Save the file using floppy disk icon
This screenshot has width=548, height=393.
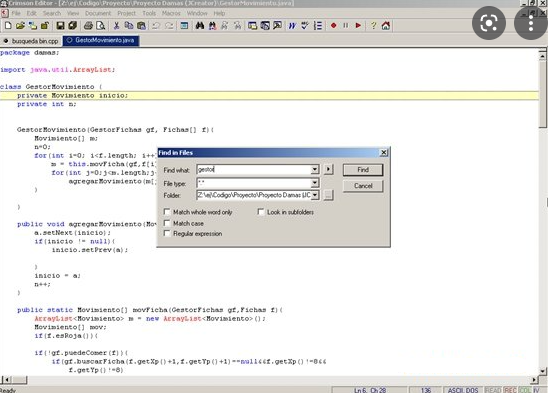coord(60,26)
